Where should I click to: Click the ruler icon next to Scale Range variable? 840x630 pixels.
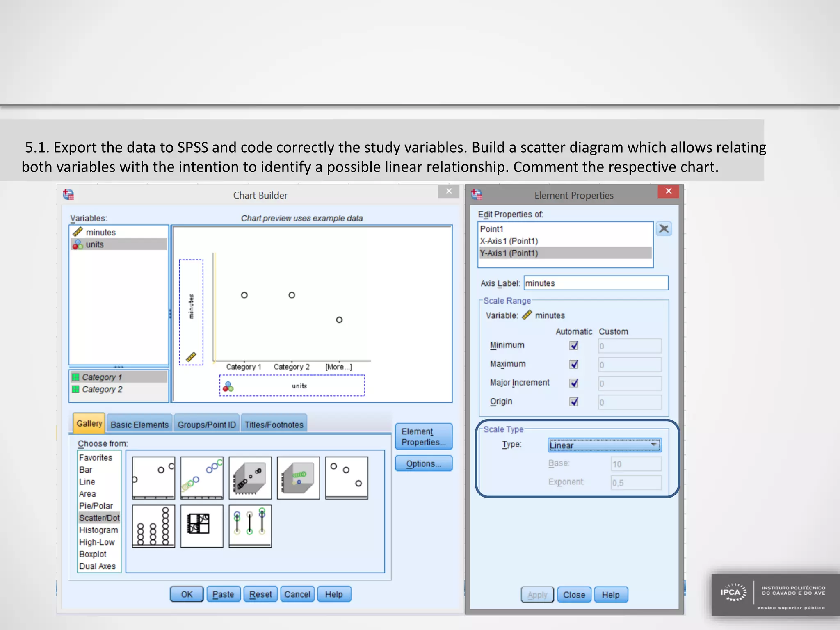527,315
